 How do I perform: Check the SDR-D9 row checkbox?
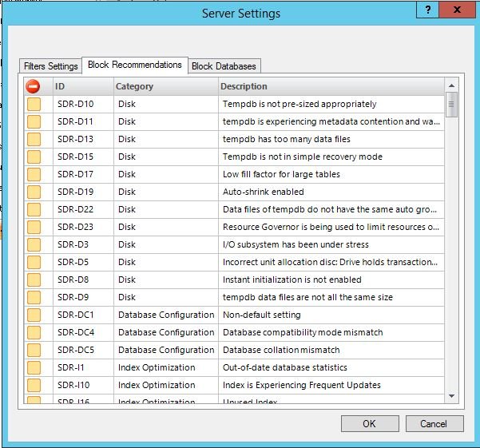click(x=34, y=297)
